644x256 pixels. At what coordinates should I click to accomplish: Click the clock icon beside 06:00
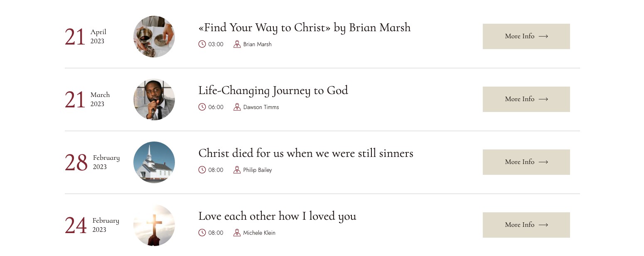click(202, 107)
